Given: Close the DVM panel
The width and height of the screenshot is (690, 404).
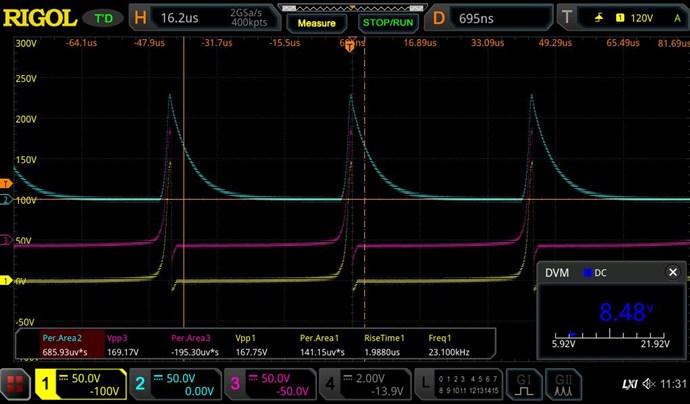Looking at the screenshot, I should (x=673, y=272).
